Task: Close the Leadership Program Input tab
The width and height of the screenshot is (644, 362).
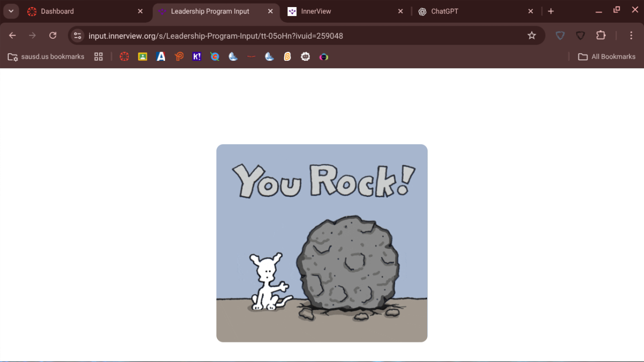Action: click(x=270, y=11)
